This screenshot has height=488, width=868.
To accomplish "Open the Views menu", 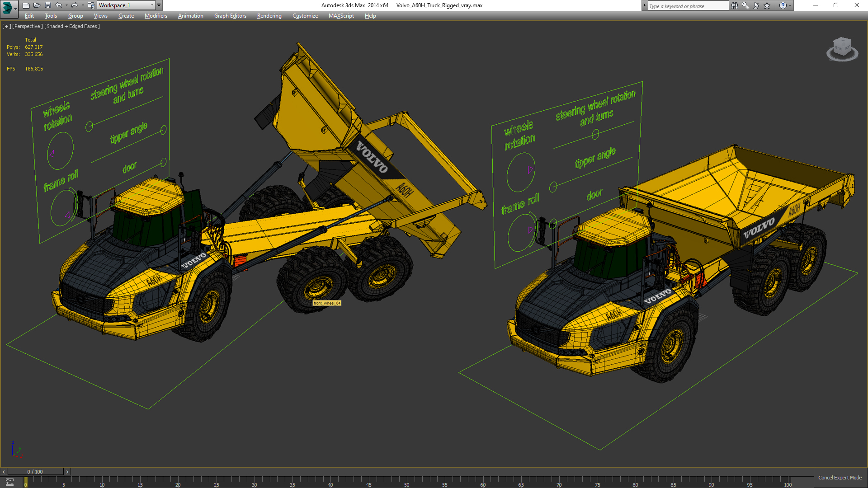I will [x=100, y=16].
